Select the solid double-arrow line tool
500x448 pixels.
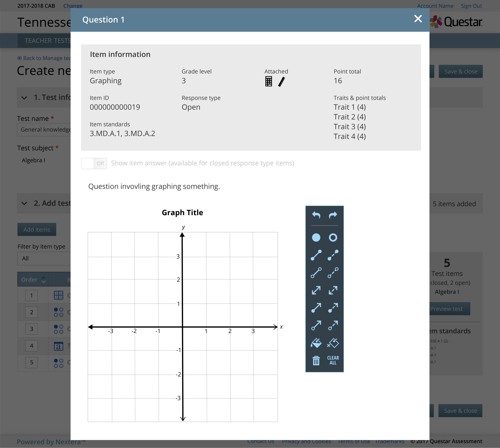(316, 290)
